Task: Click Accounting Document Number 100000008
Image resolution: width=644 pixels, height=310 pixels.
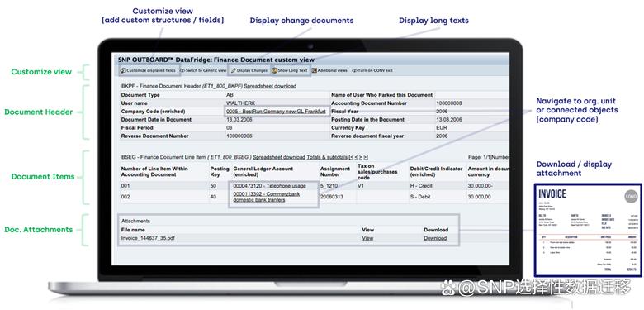Action: [449, 103]
